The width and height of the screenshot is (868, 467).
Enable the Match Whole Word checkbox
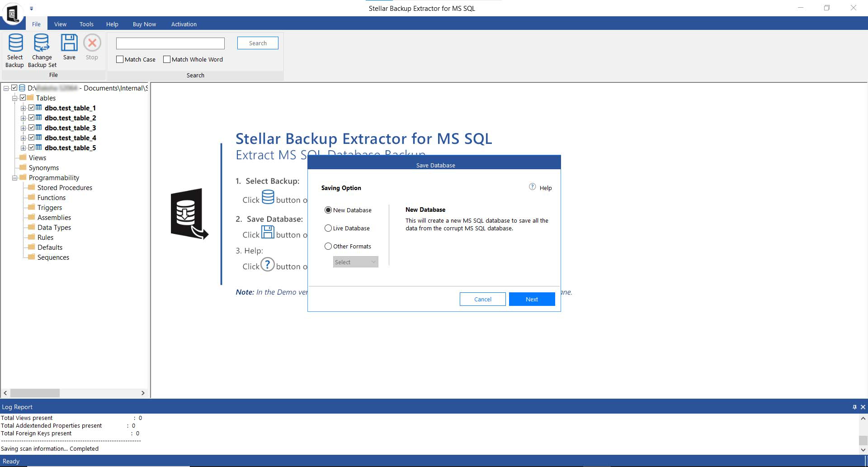click(x=167, y=59)
